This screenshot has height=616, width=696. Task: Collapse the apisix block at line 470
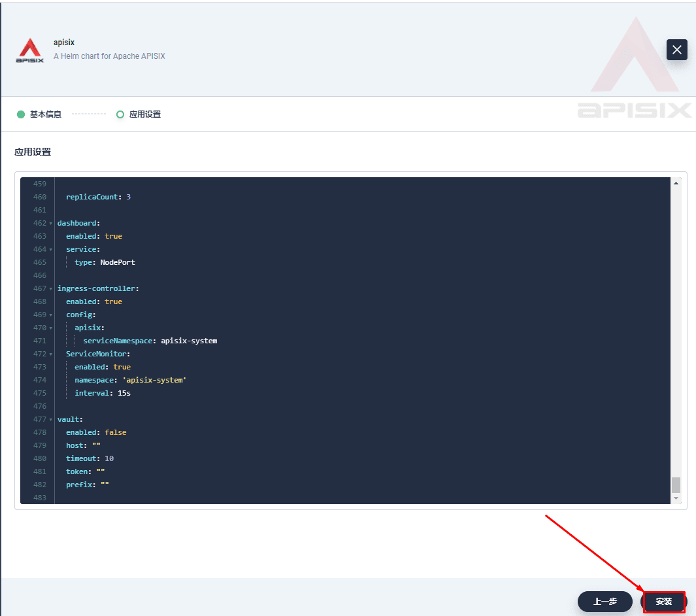click(50, 328)
